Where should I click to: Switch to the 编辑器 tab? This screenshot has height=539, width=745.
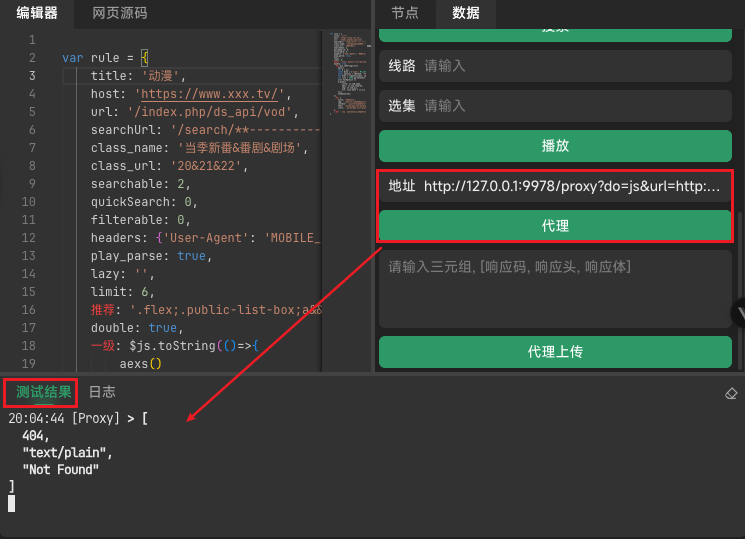37,13
